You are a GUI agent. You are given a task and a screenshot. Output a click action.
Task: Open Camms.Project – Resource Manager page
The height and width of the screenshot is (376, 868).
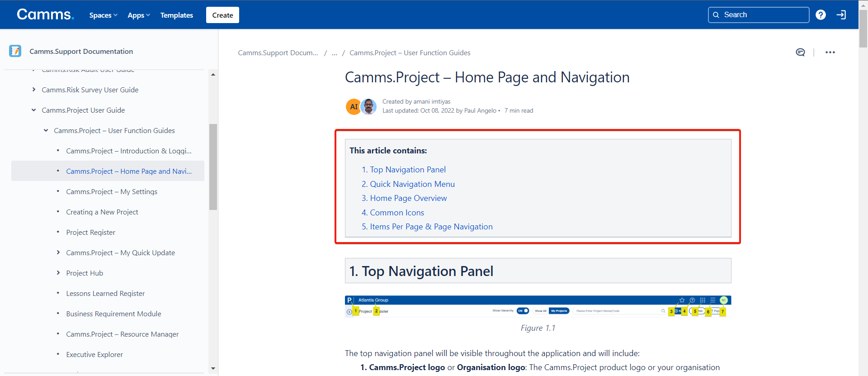point(122,334)
